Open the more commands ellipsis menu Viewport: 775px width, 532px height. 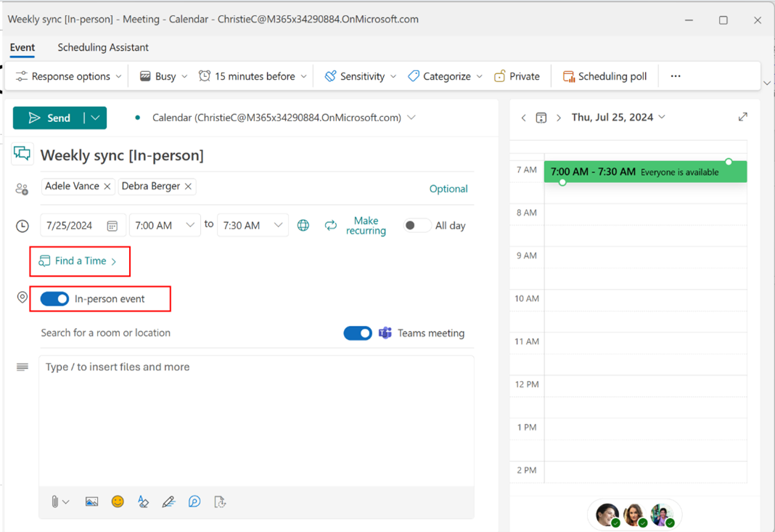pyautogui.click(x=675, y=75)
